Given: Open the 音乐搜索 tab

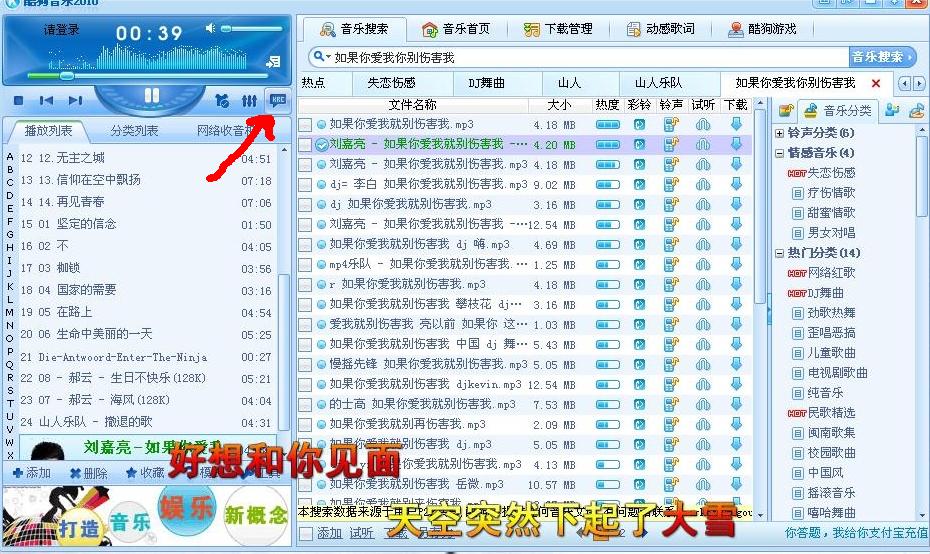Looking at the screenshot, I should tap(355, 28).
